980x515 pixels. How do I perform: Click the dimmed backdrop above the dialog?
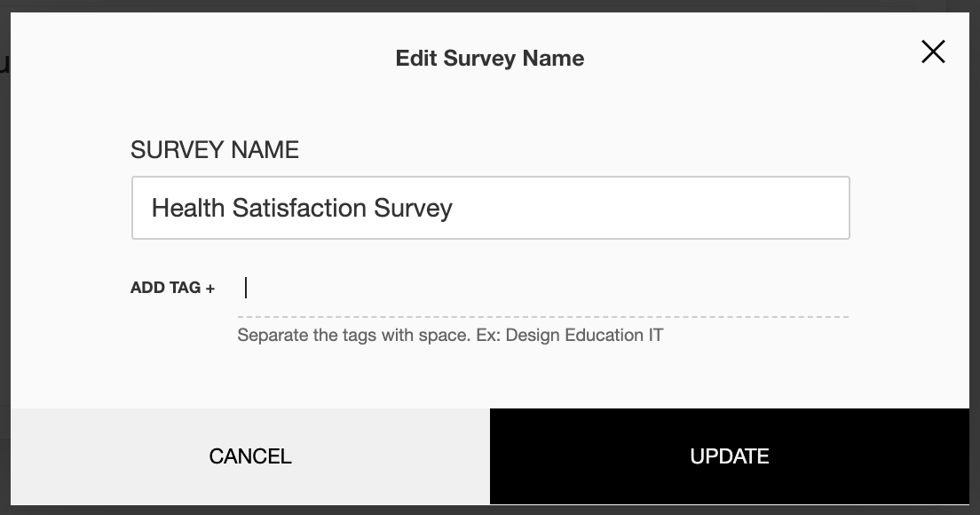(490, 5)
